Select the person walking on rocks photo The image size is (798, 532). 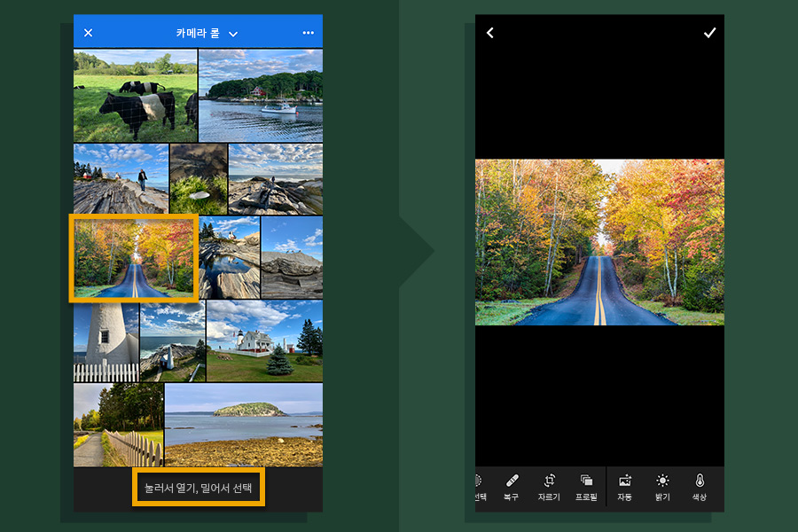121,179
